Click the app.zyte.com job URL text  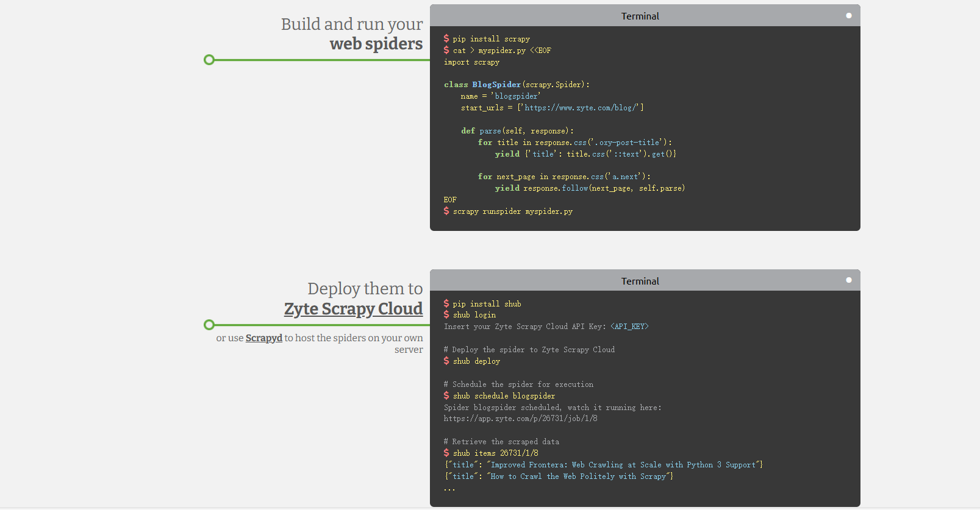coord(520,419)
